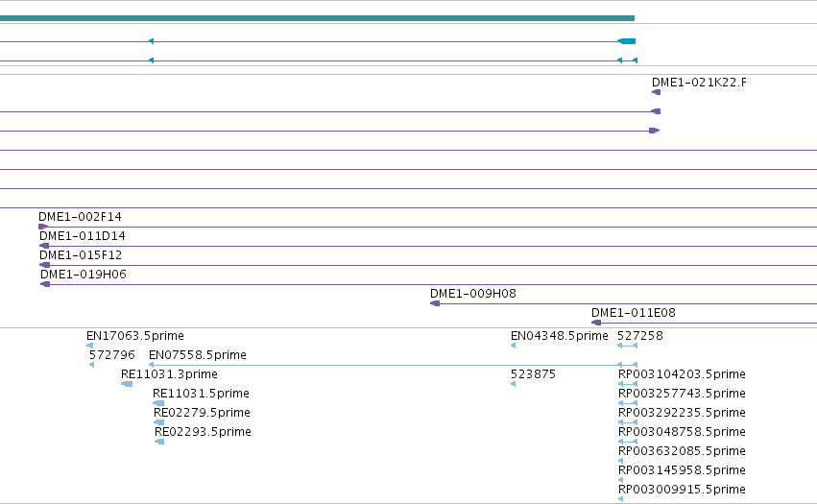Select small arrow glyph under 523875
817x504 pixels.
click(x=514, y=384)
